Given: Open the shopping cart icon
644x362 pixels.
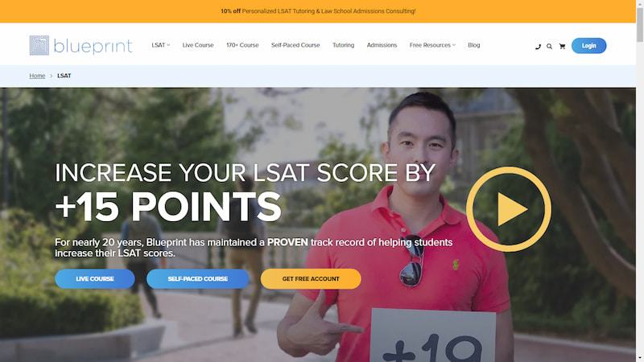Looking at the screenshot, I should click(x=562, y=47).
